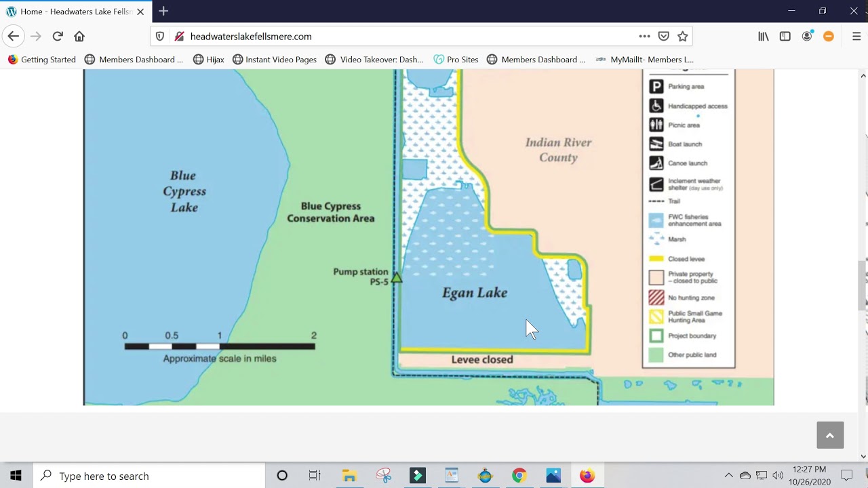Show hidden system tray icons
The image size is (868, 488).
[729, 476]
